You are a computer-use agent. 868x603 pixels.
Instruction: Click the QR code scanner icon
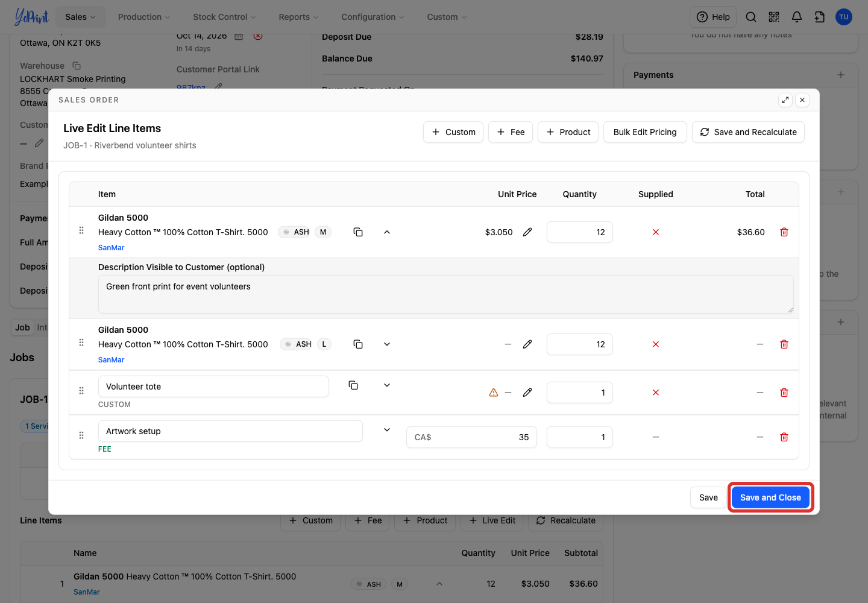point(774,17)
